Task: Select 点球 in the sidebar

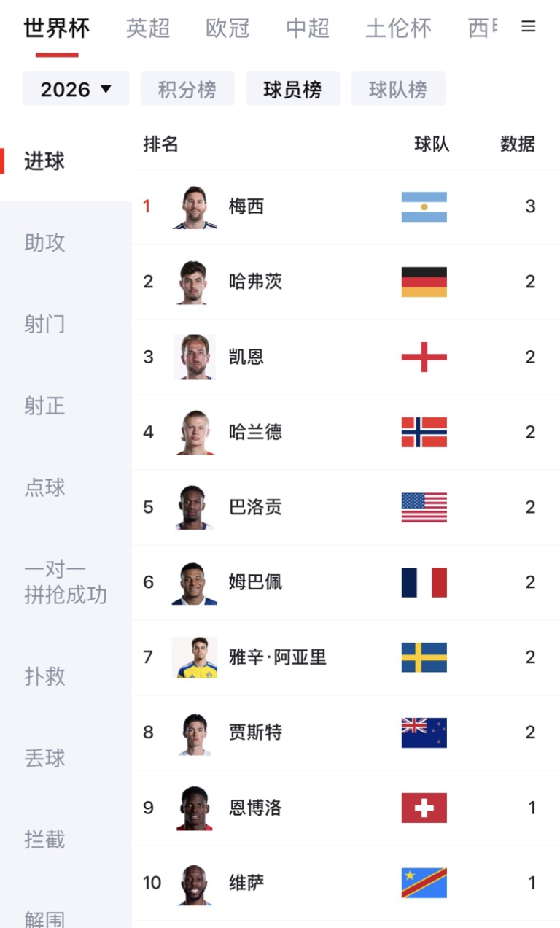Action: [x=44, y=487]
